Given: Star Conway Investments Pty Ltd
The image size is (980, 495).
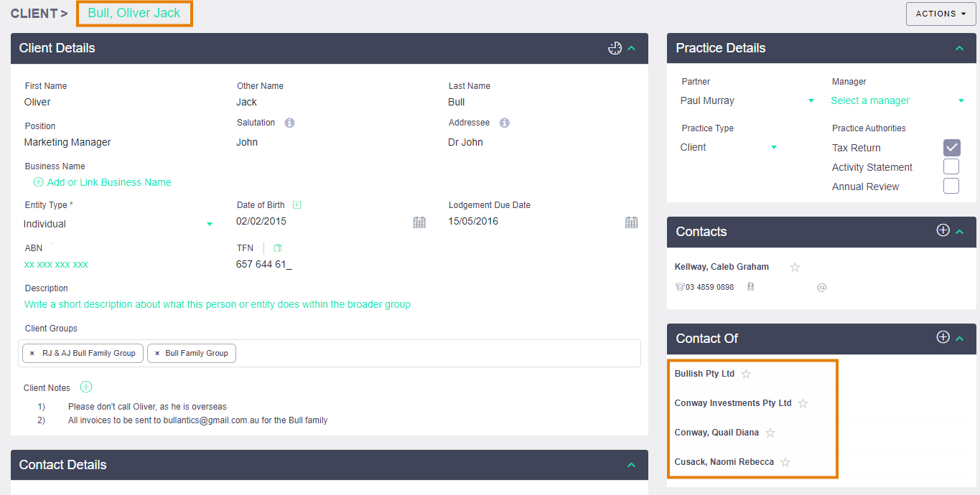Looking at the screenshot, I should (x=803, y=403).
